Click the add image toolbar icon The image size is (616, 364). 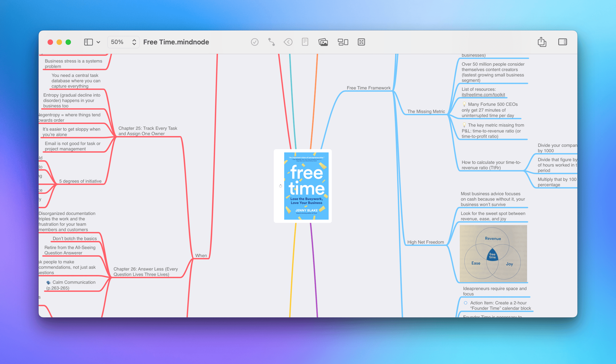click(323, 42)
